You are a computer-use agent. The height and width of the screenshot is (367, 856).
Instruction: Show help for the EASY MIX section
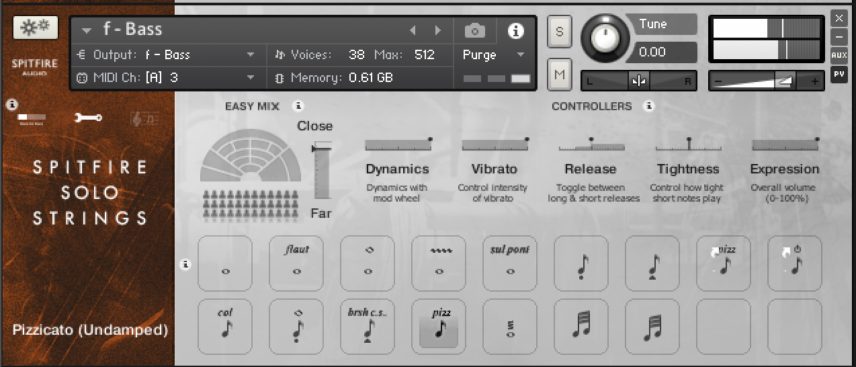(x=298, y=106)
